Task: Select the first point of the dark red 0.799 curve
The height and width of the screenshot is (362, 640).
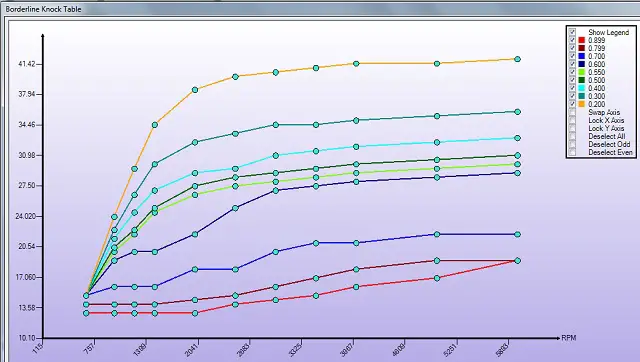Action: (86, 304)
